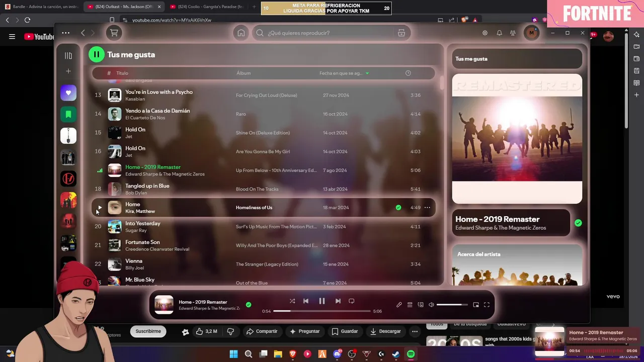Pause the song in the player bar
644x362 pixels.
tap(322, 301)
